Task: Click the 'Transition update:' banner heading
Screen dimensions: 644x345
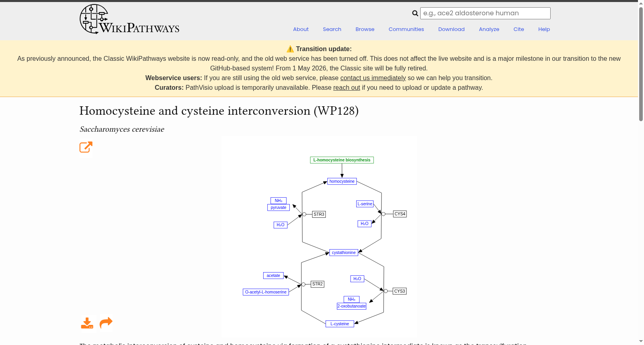Action: click(x=324, y=49)
